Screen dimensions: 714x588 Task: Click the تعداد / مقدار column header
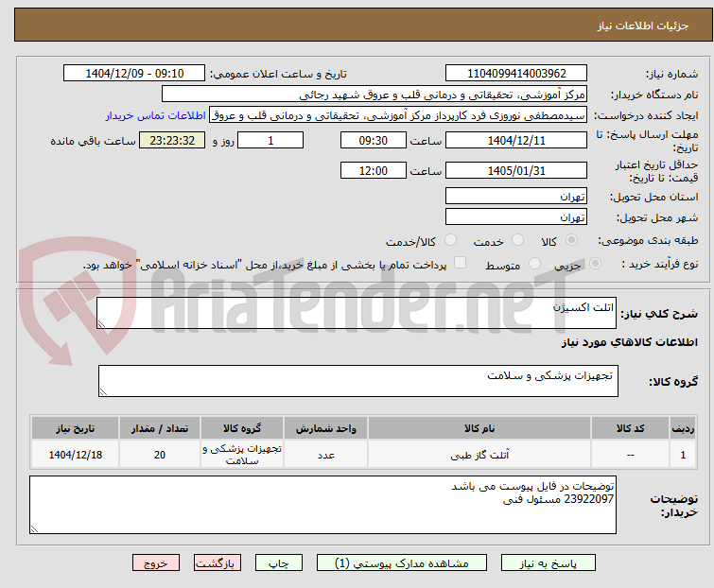(160, 428)
